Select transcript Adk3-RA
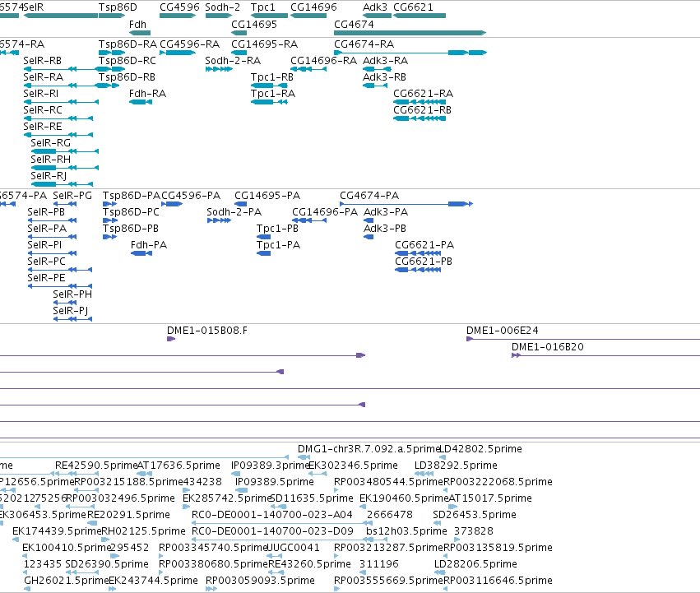 [385, 61]
